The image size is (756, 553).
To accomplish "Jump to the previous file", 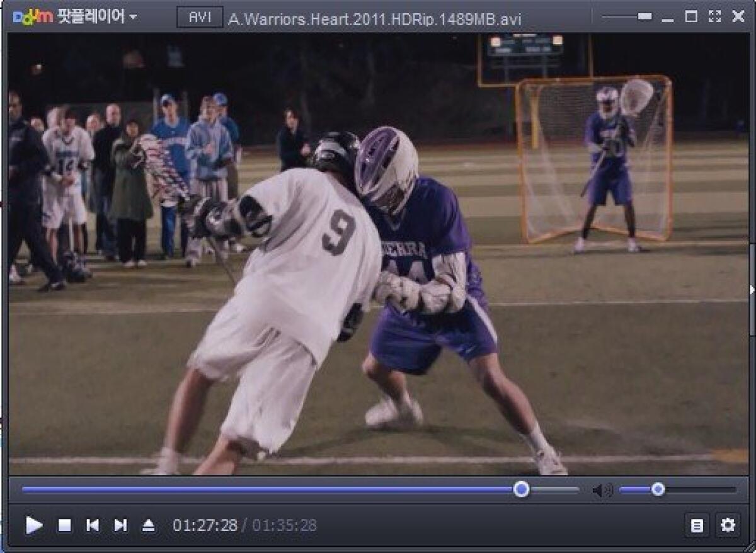I will [x=93, y=525].
